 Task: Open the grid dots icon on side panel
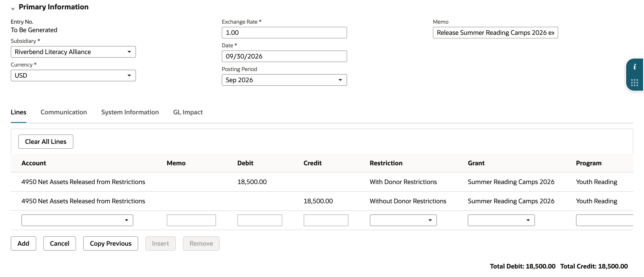point(635,83)
